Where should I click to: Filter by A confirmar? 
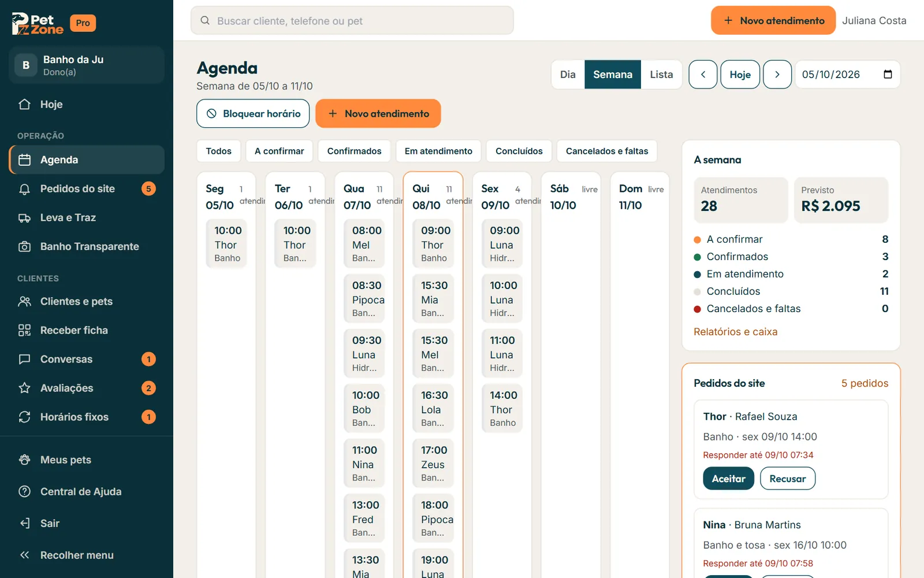[x=279, y=151]
